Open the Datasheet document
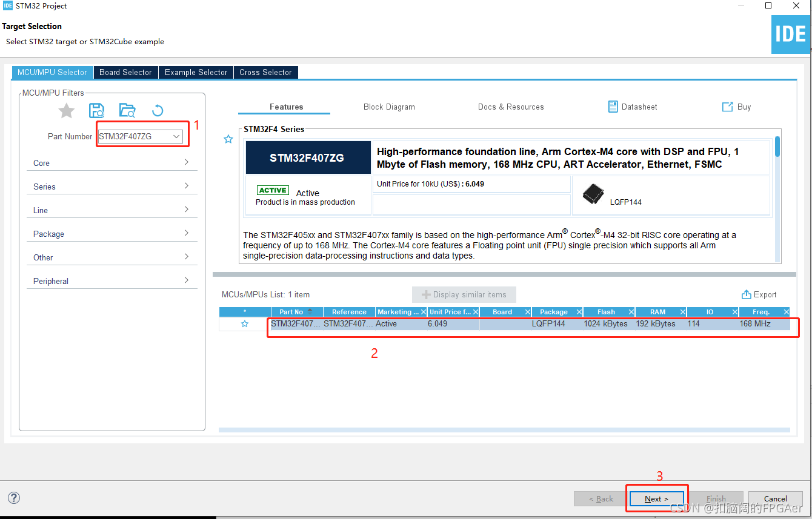The image size is (812, 519). (633, 107)
